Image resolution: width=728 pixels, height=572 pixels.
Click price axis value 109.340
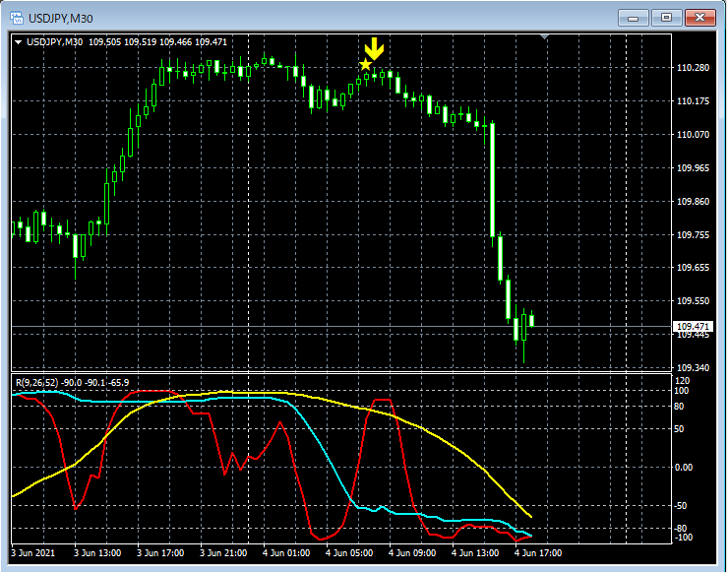pyautogui.click(x=694, y=368)
